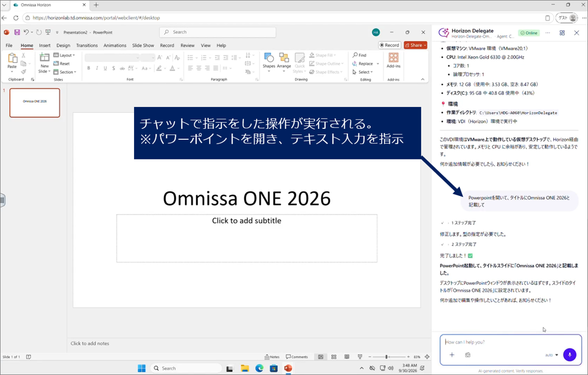
Task: Save the presentation via the save icon
Action: pos(17,32)
